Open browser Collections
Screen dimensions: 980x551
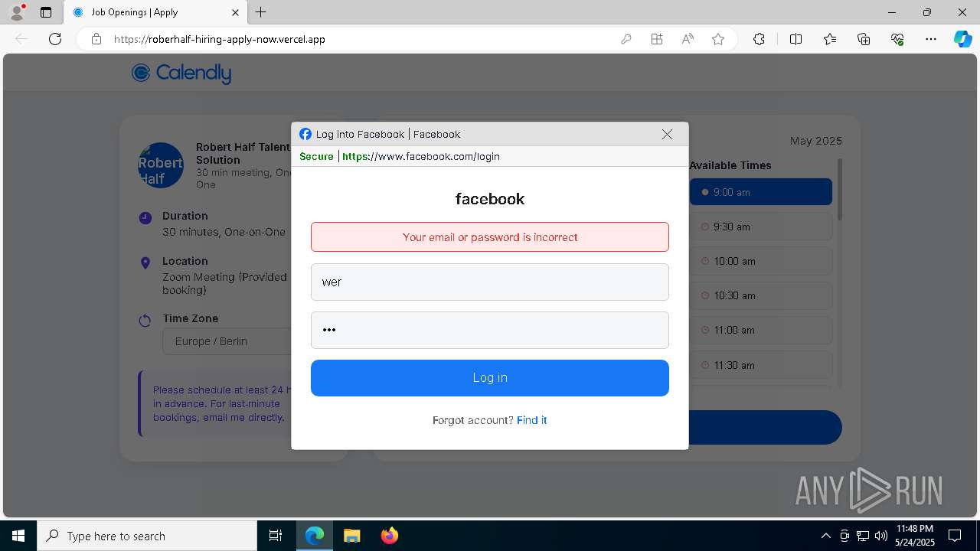point(864,39)
